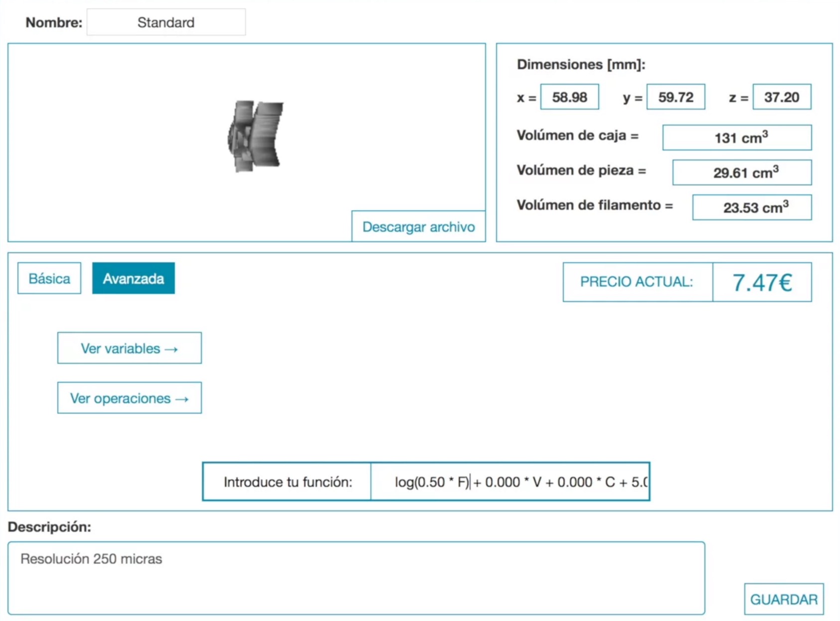Switch to the Avanzada tab

[133, 279]
